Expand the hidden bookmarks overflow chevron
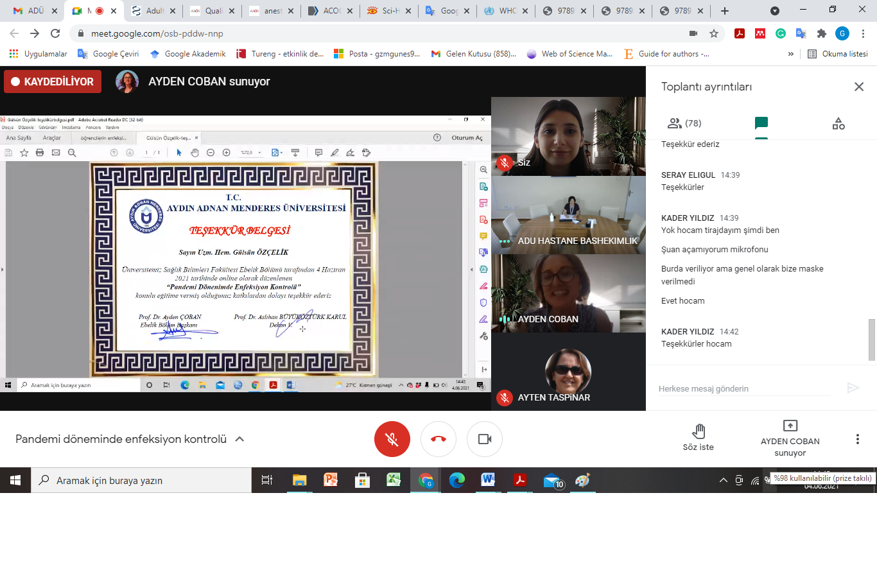Image resolution: width=877 pixels, height=588 pixels. (790, 54)
